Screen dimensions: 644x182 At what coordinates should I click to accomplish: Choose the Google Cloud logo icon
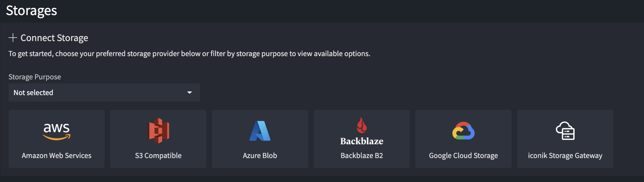463,131
